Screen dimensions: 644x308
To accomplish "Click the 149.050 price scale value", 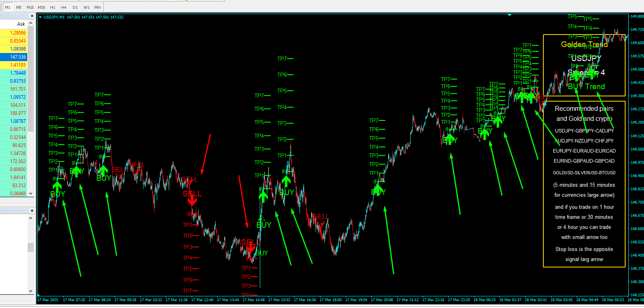I will coord(637,149).
